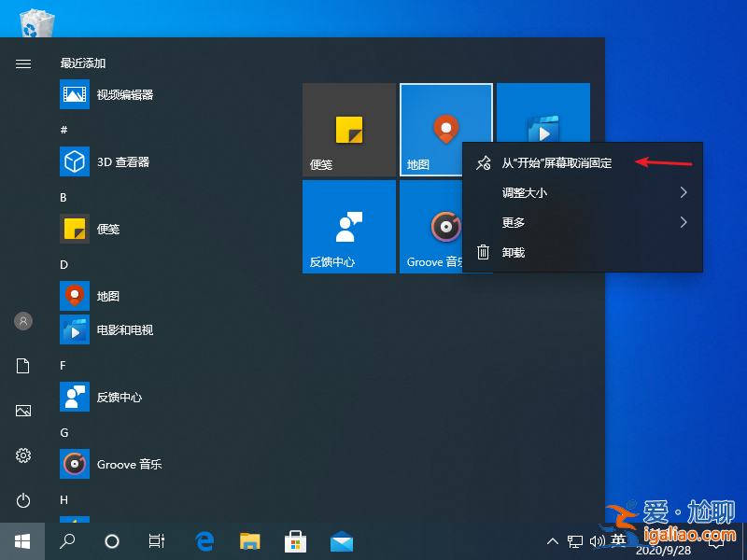Open Task View from the taskbar
This screenshot has height=560, width=747.
point(156,540)
